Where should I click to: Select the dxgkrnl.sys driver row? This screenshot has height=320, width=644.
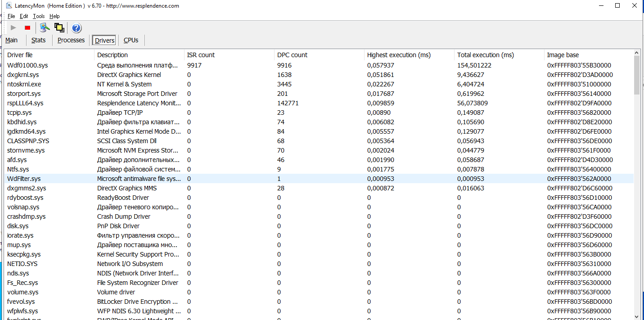319,75
